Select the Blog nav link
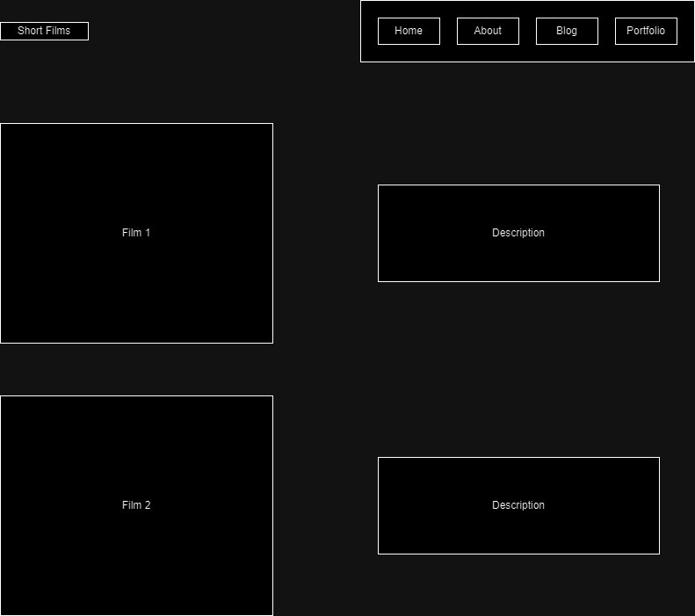This screenshot has height=616, width=695. (x=567, y=31)
